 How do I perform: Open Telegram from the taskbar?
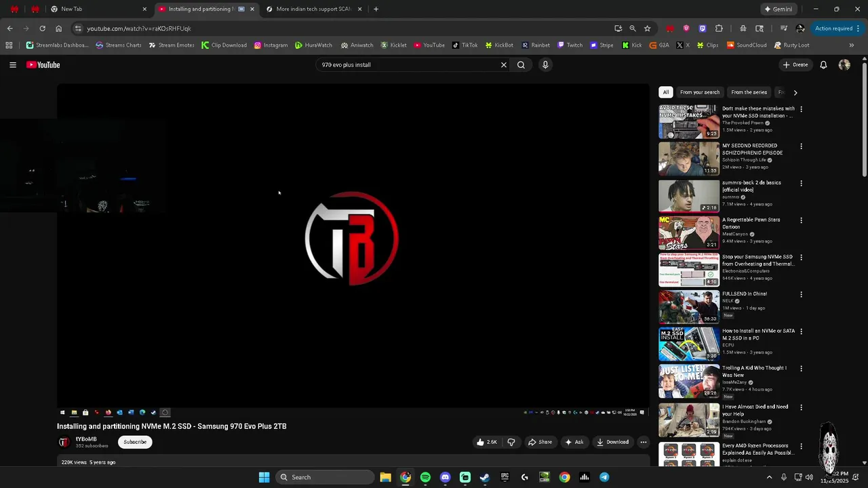pyautogui.click(x=604, y=477)
